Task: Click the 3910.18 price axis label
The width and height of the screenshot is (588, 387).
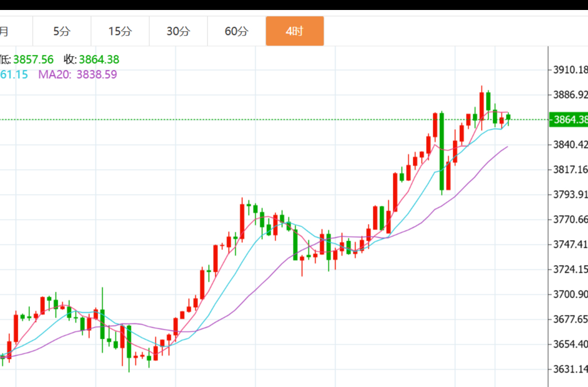Action: pos(570,70)
